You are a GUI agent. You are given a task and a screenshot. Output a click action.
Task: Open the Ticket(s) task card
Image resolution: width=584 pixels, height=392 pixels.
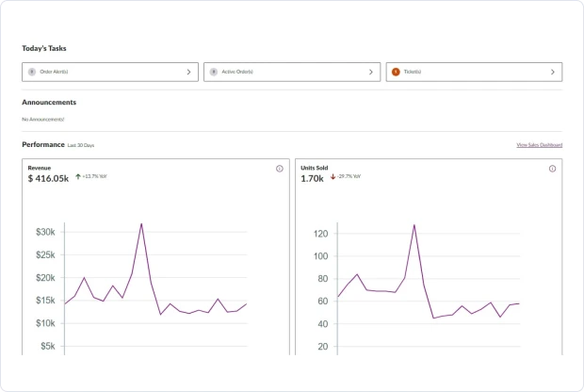(x=474, y=72)
